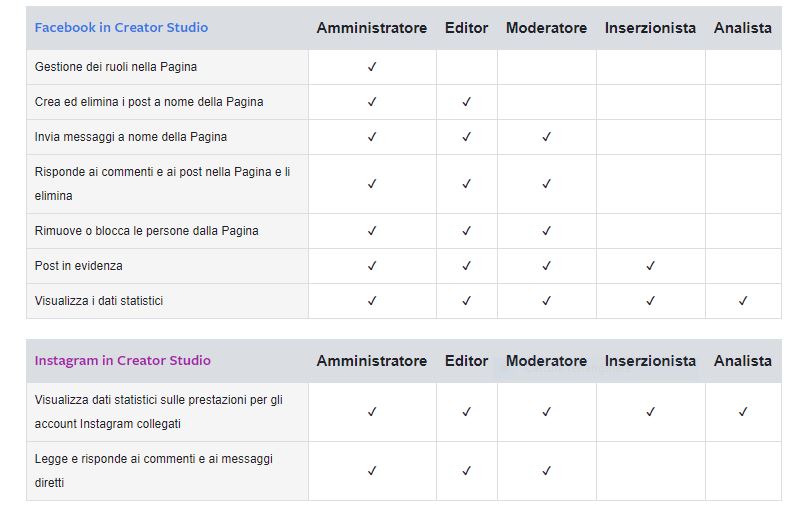This screenshot has height=520, width=804.
Task: Click Moderatore checkmark for Legge e risponde row
Action: (x=546, y=470)
